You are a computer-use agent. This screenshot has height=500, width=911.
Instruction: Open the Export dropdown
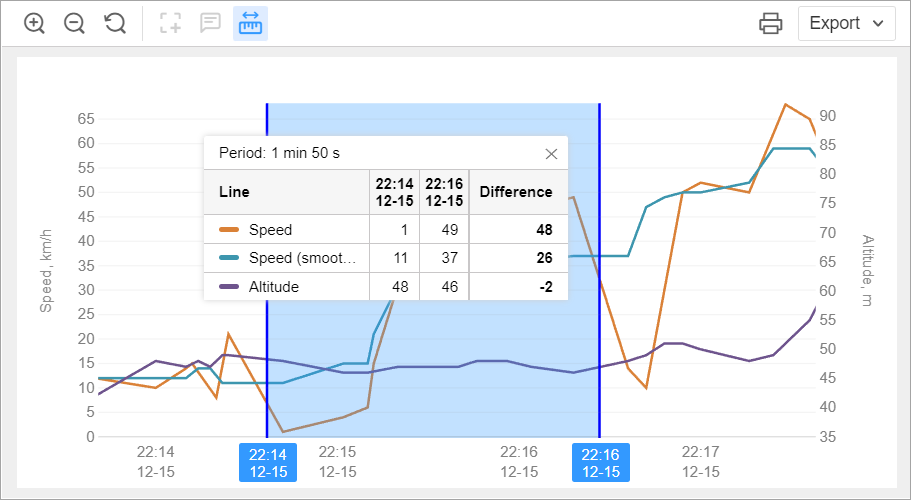(x=846, y=23)
